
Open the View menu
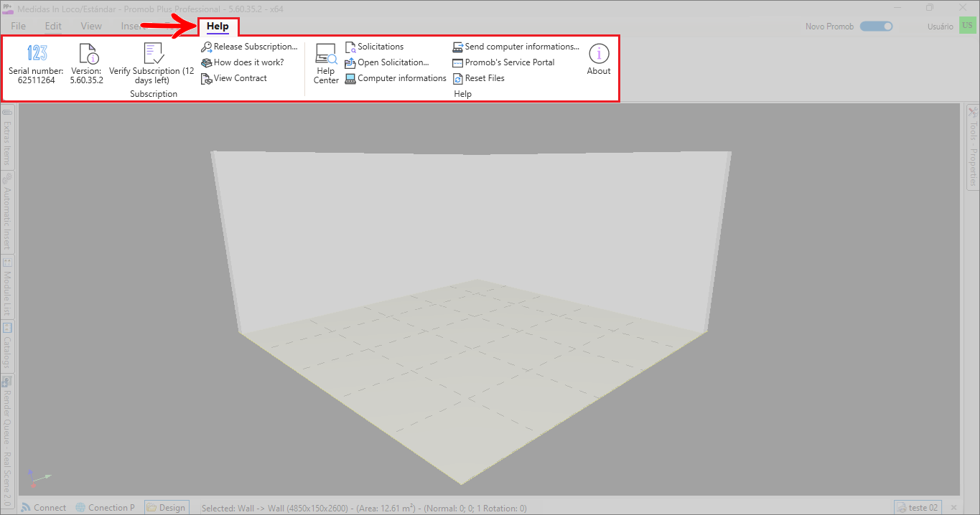point(91,26)
